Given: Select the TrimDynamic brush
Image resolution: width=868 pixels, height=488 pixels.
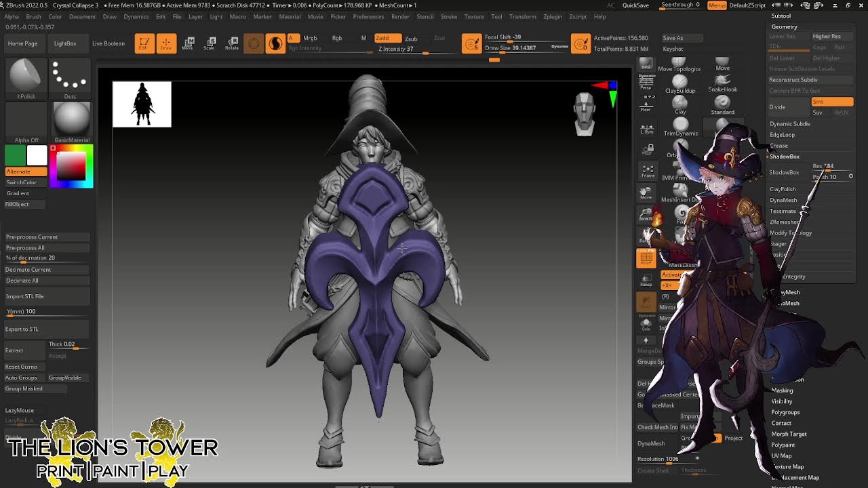Looking at the screenshot, I should 680,127.
